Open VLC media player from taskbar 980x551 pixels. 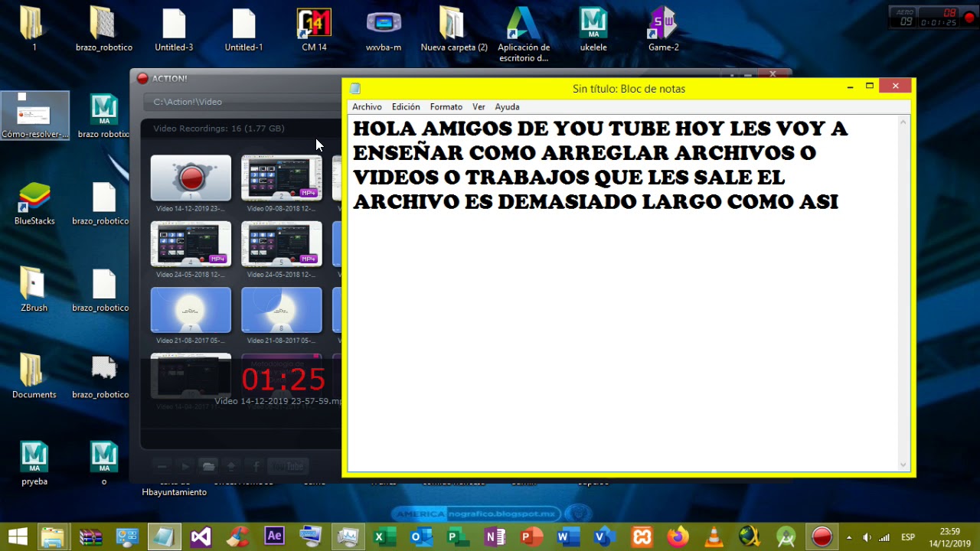(714, 536)
